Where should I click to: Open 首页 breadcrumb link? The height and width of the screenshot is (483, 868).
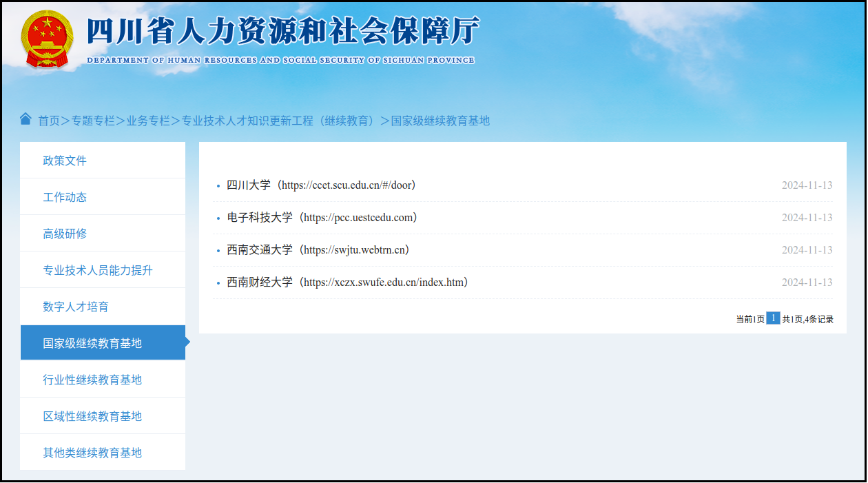click(x=49, y=121)
